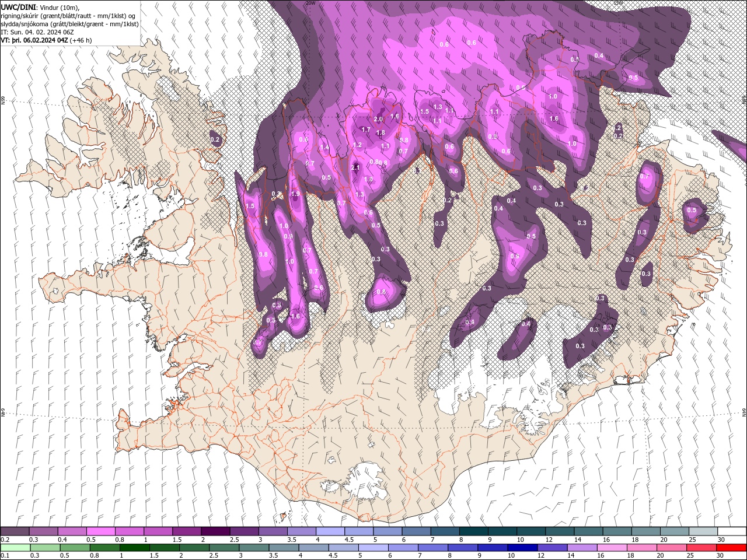Click the 'UWC/DINI' title text
Image resolution: width=747 pixels, height=560 pixels.
[x=20, y=7]
